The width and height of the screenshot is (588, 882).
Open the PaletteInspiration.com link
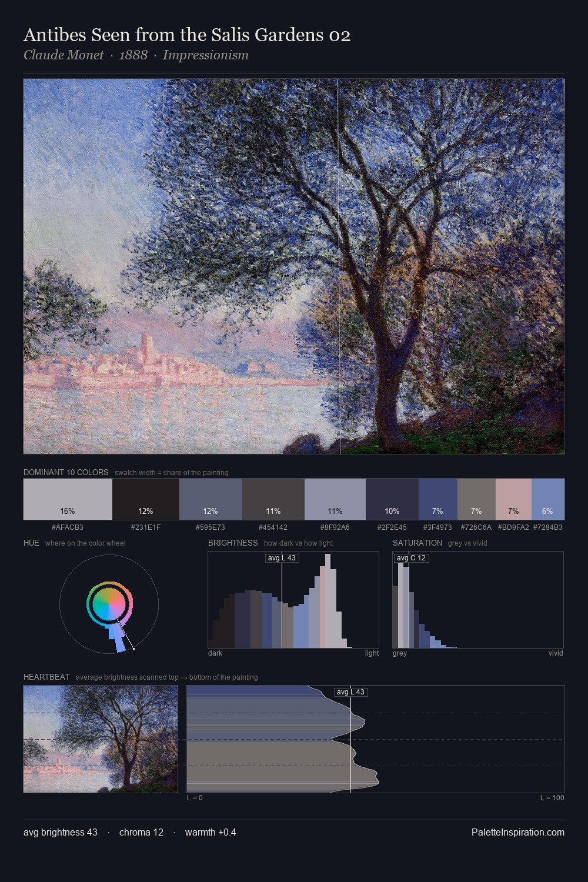click(x=518, y=832)
